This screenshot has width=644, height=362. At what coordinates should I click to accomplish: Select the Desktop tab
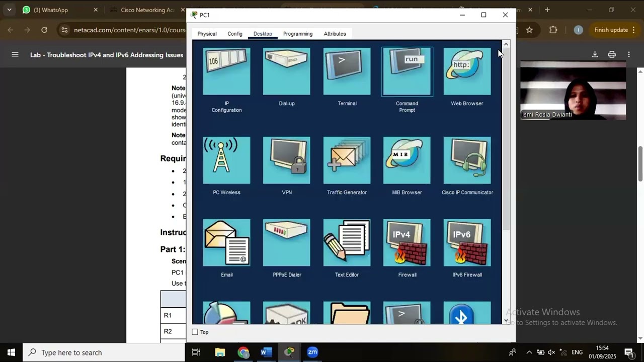click(x=263, y=34)
